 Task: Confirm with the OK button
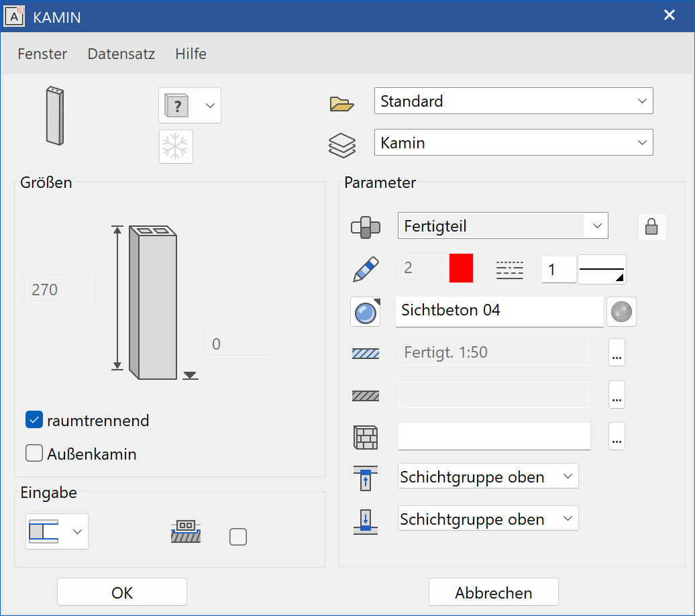pyautogui.click(x=122, y=593)
